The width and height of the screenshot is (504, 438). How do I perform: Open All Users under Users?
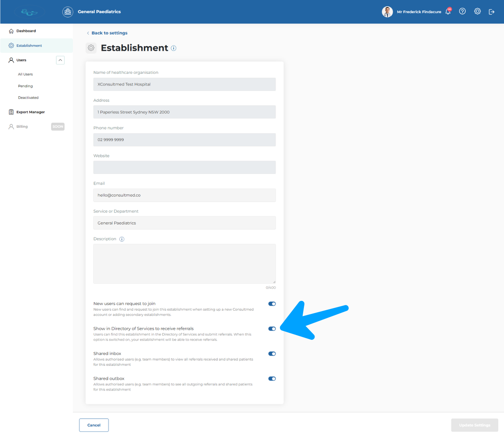pyautogui.click(x=25, y=74)
